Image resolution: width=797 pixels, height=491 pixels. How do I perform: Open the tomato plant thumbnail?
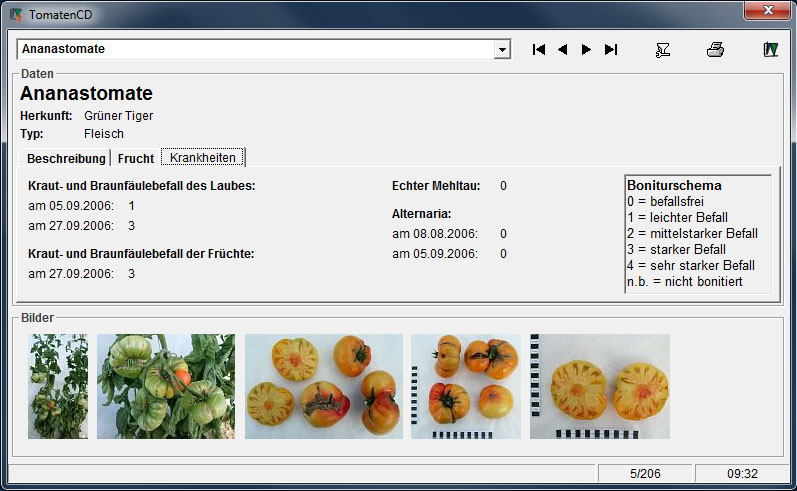[x=57, y=386]
